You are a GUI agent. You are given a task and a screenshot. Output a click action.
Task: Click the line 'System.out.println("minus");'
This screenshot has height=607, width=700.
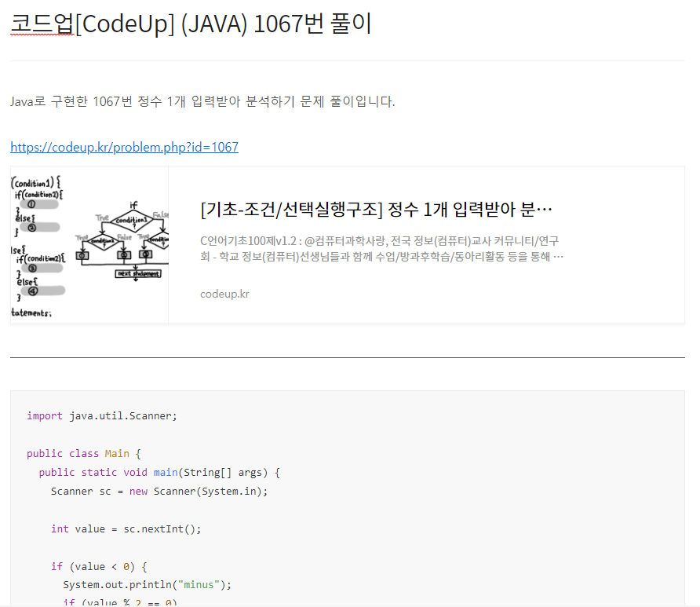point(148,585)
